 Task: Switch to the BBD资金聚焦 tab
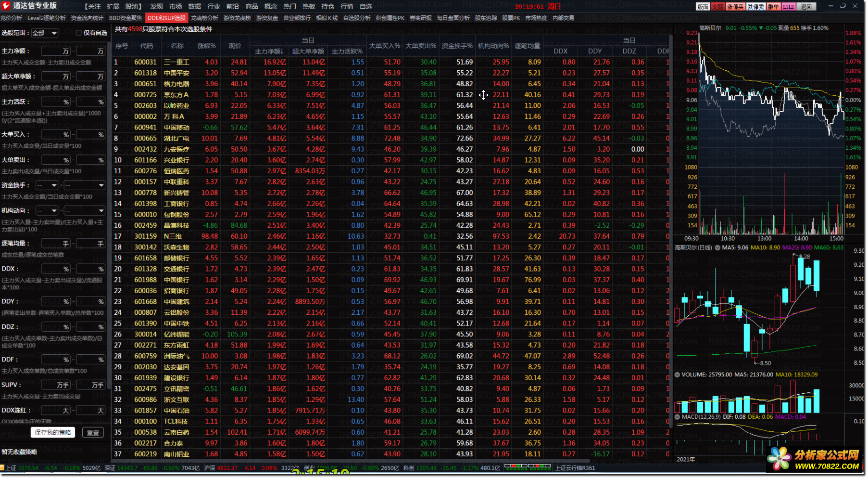[x=126, y=18]
